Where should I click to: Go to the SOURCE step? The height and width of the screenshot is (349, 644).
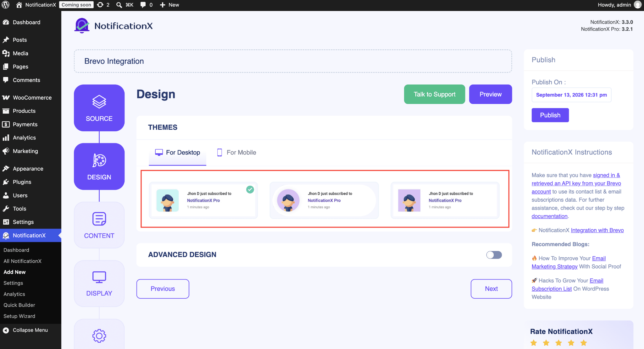[x=99, y=108]
